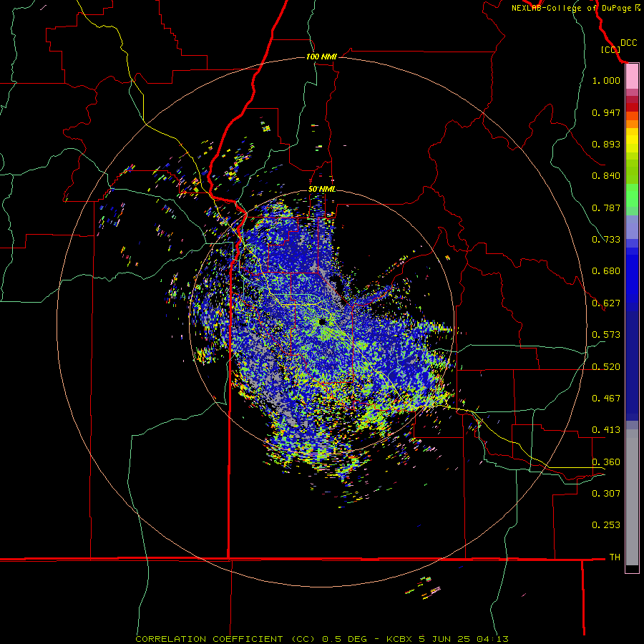644x644 pixels.
Task: Click the 0.413 scale value
Action: (x=606, y=430)
